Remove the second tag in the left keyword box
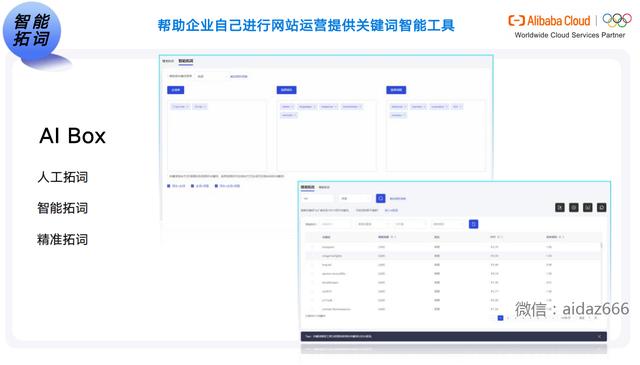Viewport: 640px width, 365px height. point(204,107)
